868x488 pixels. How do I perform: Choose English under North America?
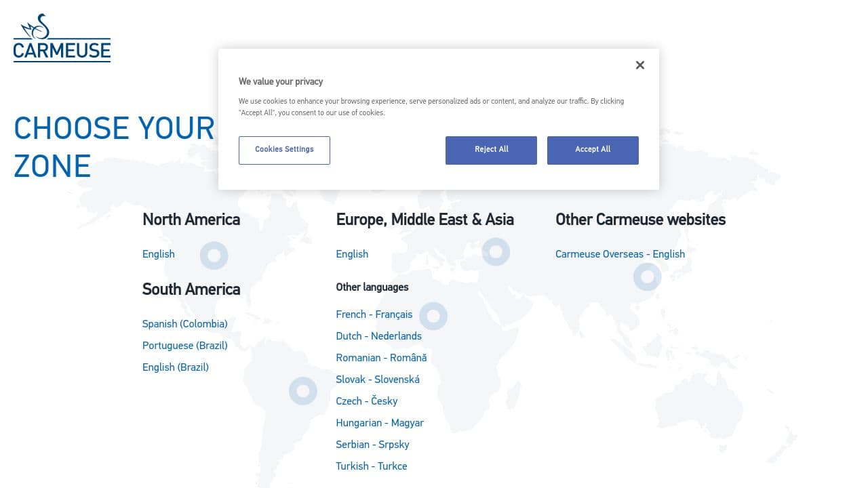point(159,254)
